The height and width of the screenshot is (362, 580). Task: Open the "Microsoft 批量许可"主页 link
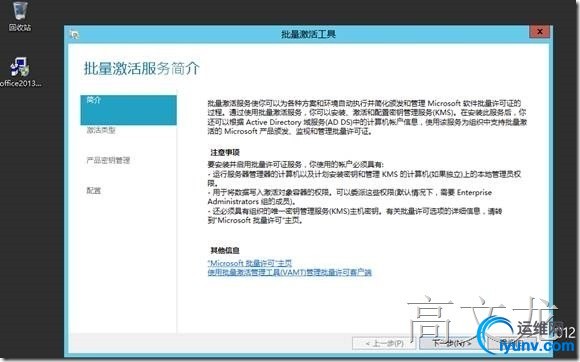tap(250, 263)
